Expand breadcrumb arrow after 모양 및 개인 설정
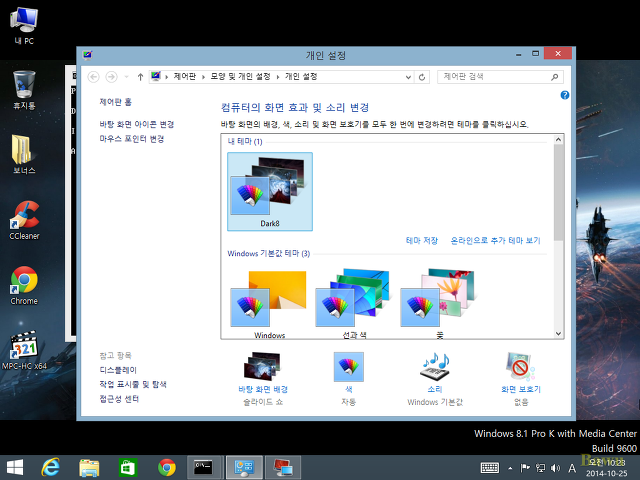Image resolution: width=640 pixels, height=480 pixels. coord(278,77)
